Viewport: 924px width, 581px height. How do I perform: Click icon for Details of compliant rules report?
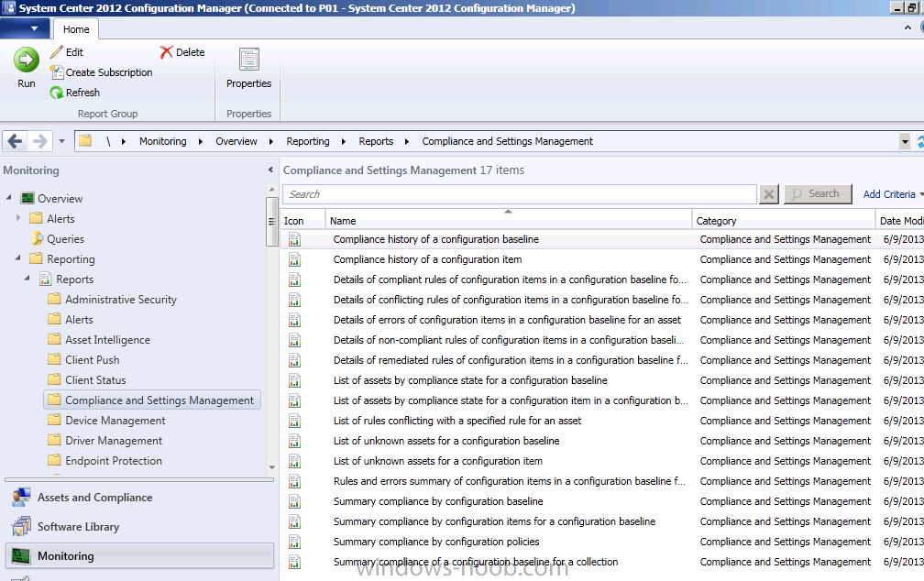tap(294, 280)
